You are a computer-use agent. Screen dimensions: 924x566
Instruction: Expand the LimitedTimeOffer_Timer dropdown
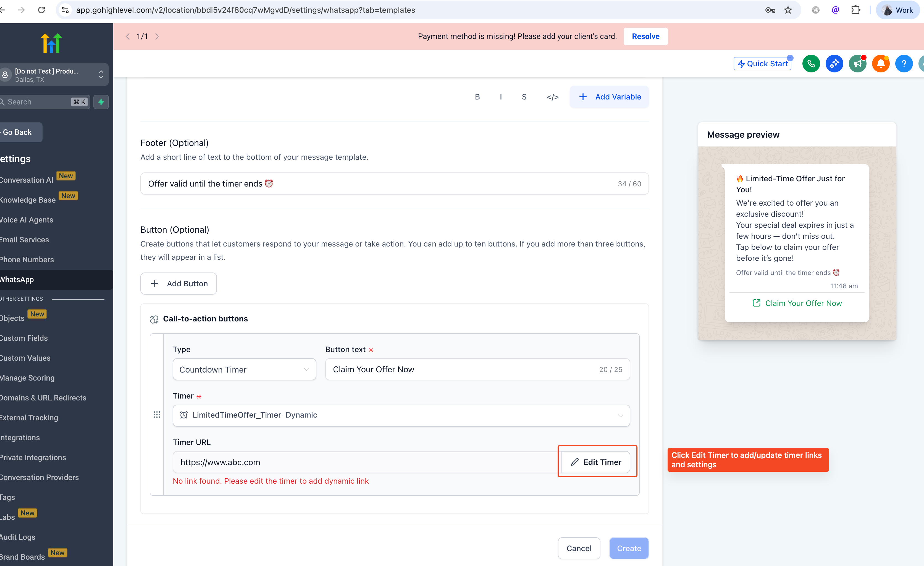pyautogui.click(x=401, y=415)
